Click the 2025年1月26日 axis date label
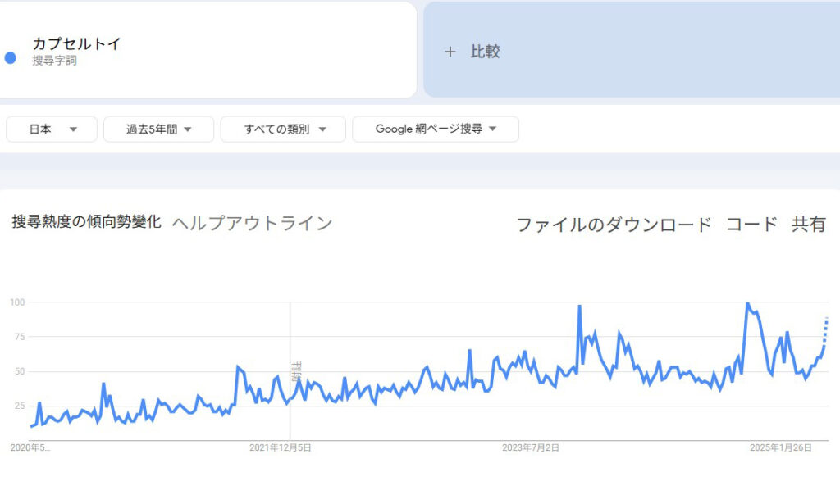 point(780,447)
